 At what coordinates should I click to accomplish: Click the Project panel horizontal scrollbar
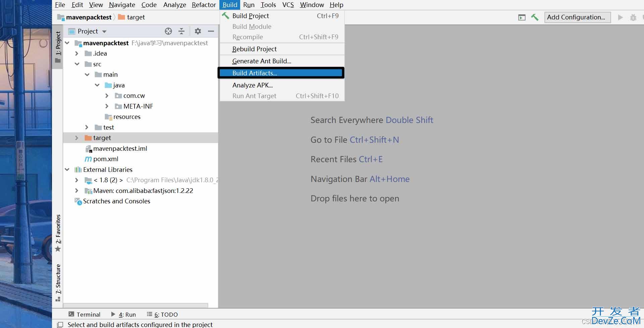(136, 305)
